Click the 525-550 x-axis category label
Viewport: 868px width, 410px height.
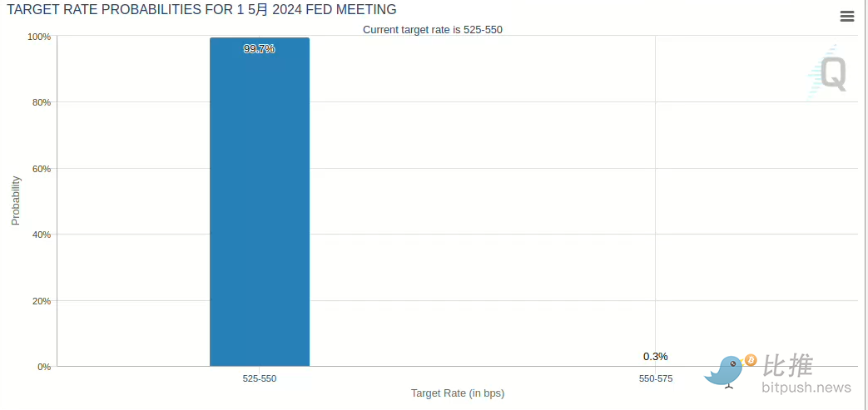tap(260, 378)
